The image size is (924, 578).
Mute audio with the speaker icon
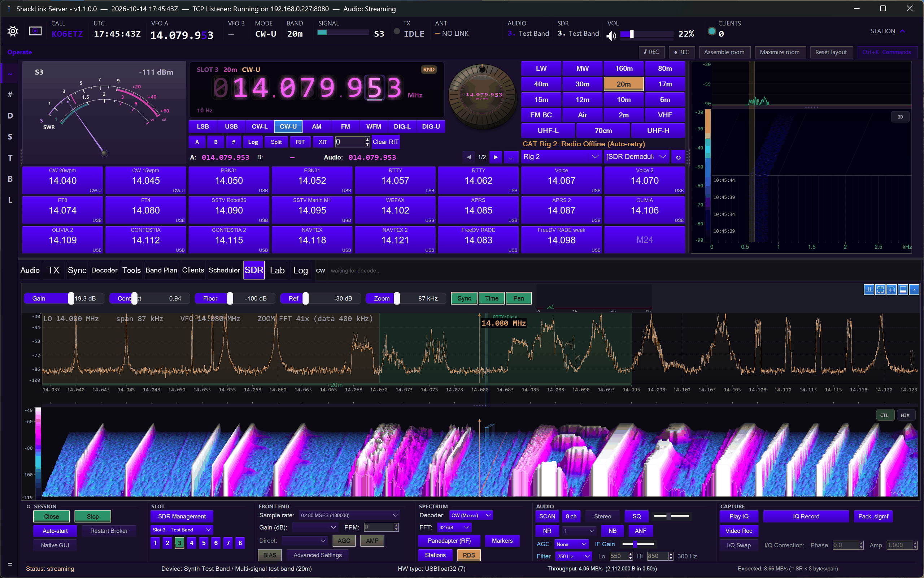[x=611, y=35]
